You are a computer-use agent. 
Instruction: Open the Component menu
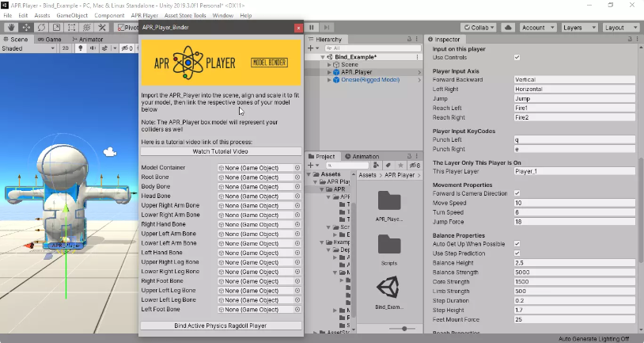[x=109, y=15]
